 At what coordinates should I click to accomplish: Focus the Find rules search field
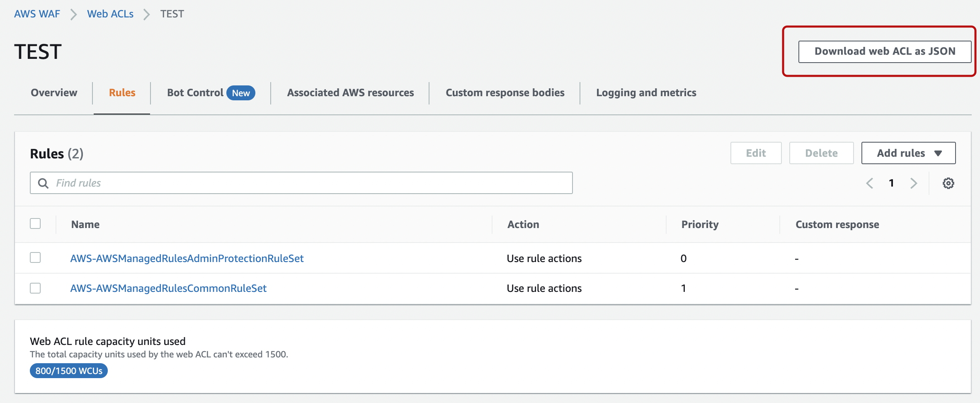[301, 183]
